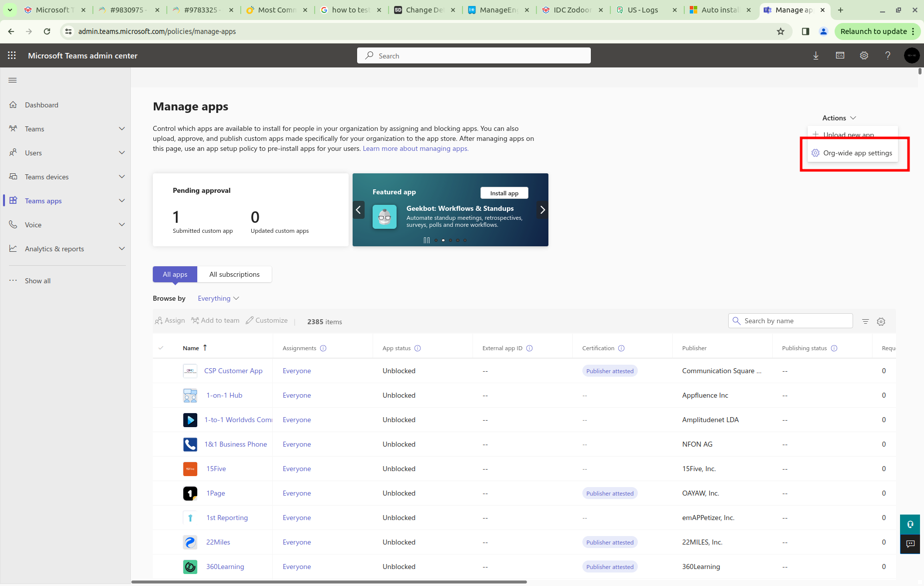Bookmark this page with the star icon
924x586 pixels.
[x=781, y=31]
